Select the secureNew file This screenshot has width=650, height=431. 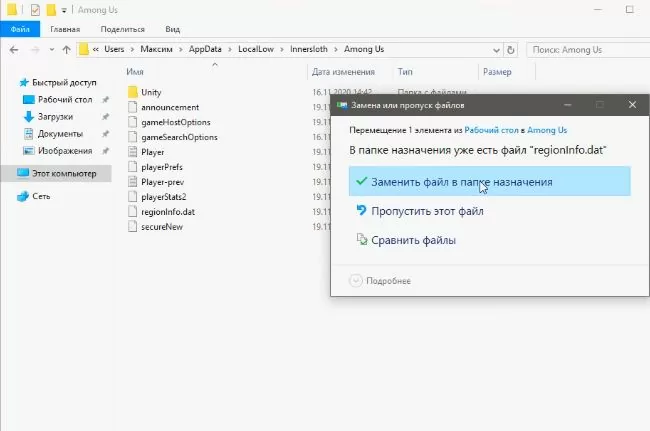160,227
